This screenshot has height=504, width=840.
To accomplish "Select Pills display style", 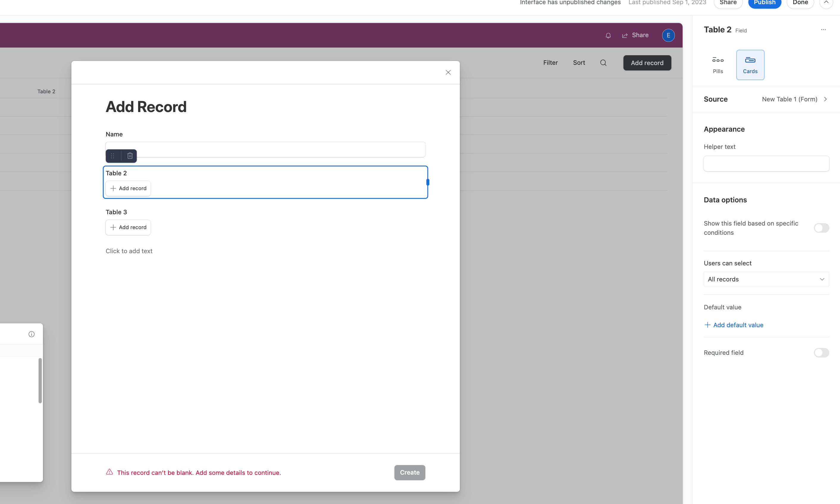I will pyautogui.click(x=718, y=65).
